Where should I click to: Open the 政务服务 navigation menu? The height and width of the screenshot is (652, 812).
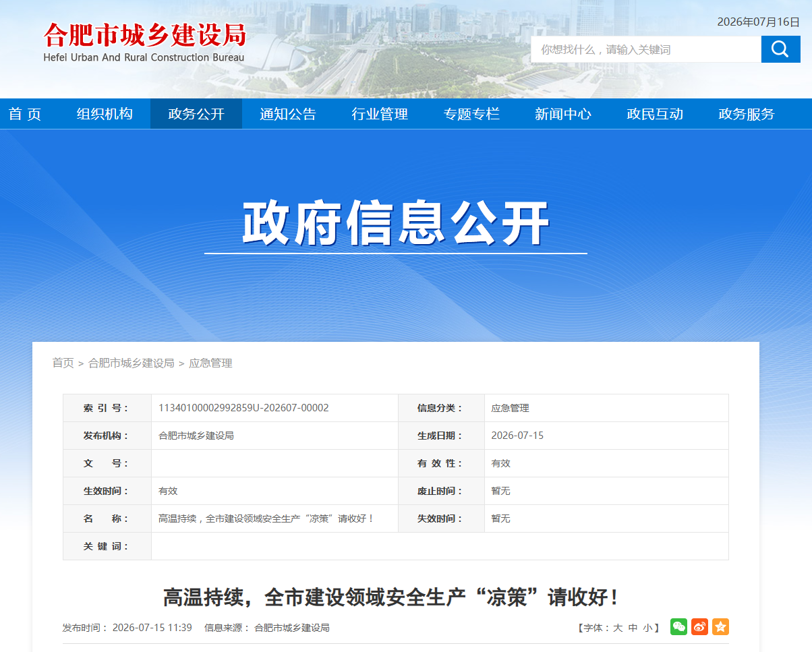click(x=747, y=114)
